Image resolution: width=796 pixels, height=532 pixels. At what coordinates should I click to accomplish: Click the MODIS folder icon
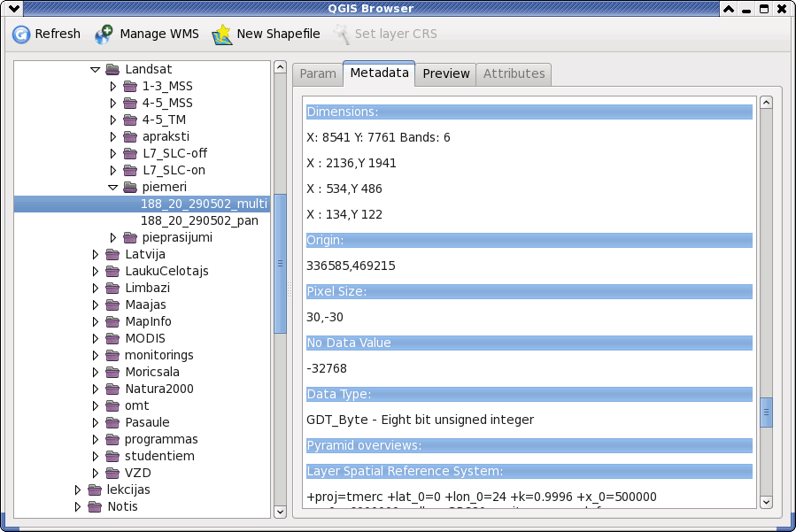112,337
